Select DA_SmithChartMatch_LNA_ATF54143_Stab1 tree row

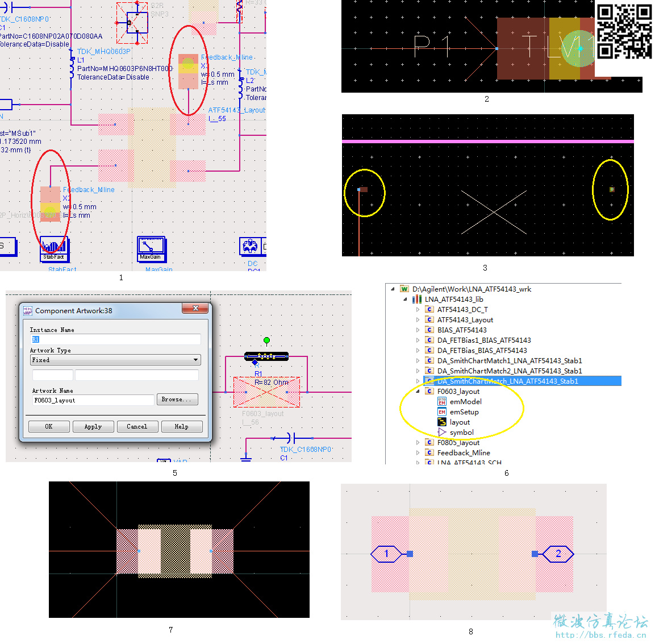(x=522, y=381)
